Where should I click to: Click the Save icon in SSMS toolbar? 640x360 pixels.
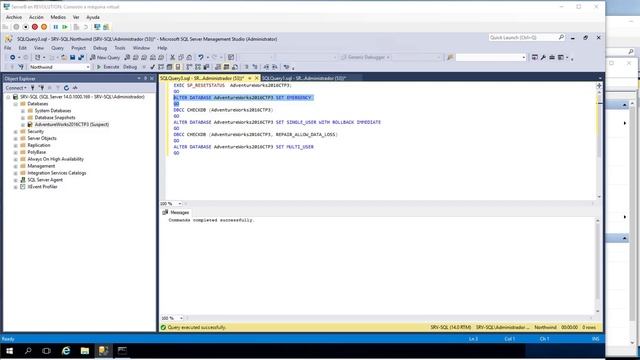click(73, 58)
